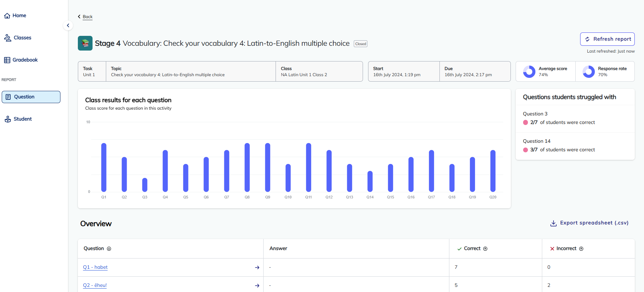Click the arrow icon in Q2 row
The width and height of the screenshot is (644, 292).
[x=257, y=286]
